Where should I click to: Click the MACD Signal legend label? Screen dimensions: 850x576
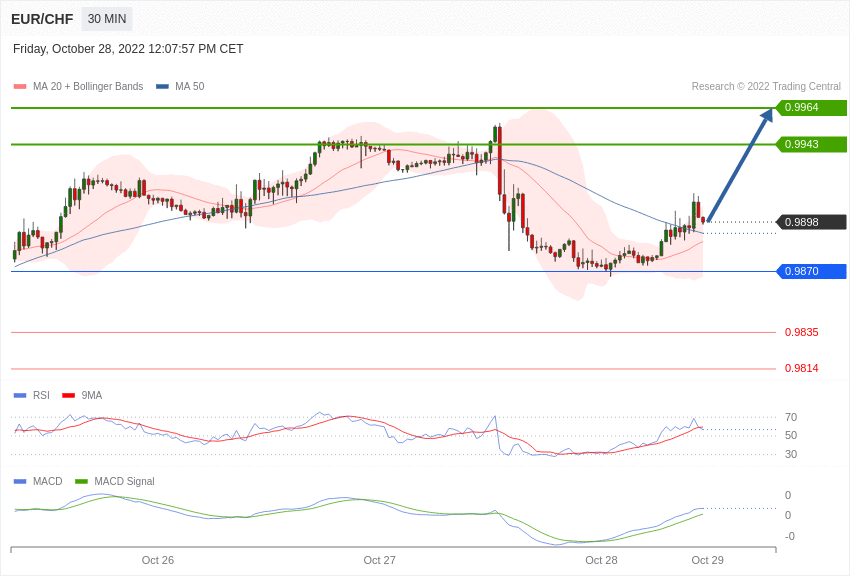124,481
